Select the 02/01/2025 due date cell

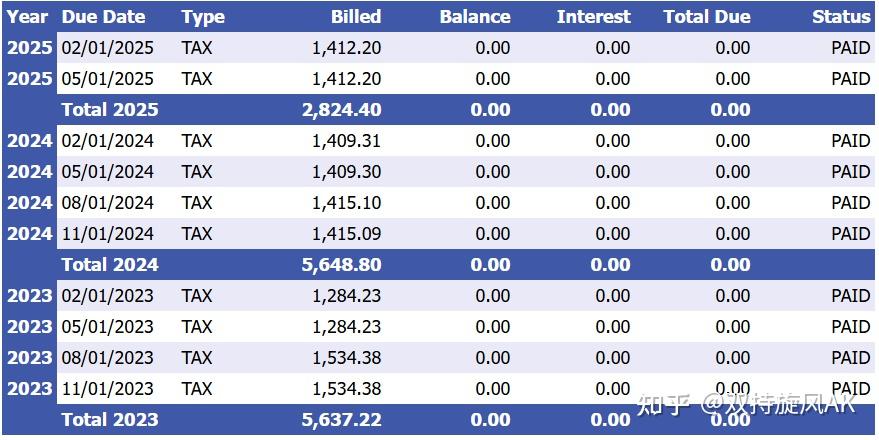(108, 48)
